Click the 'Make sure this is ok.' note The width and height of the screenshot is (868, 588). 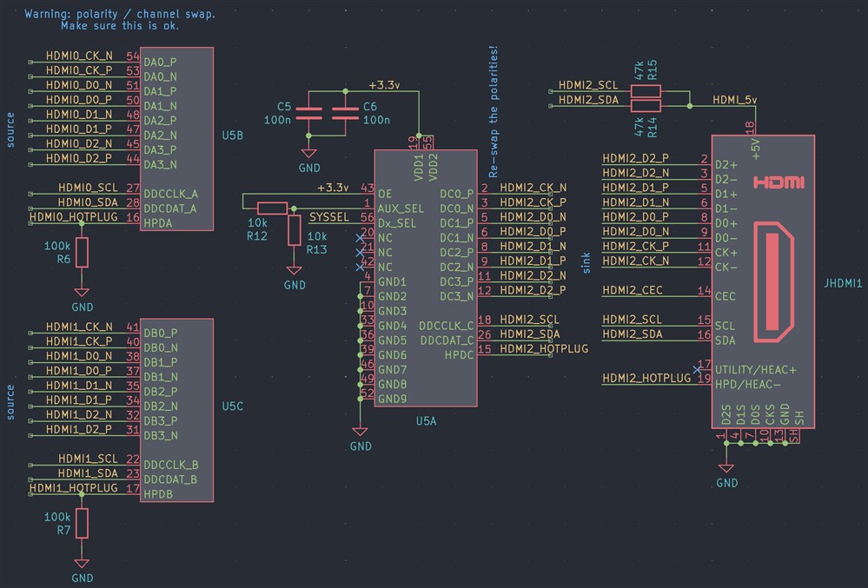[x=120, y=25]
